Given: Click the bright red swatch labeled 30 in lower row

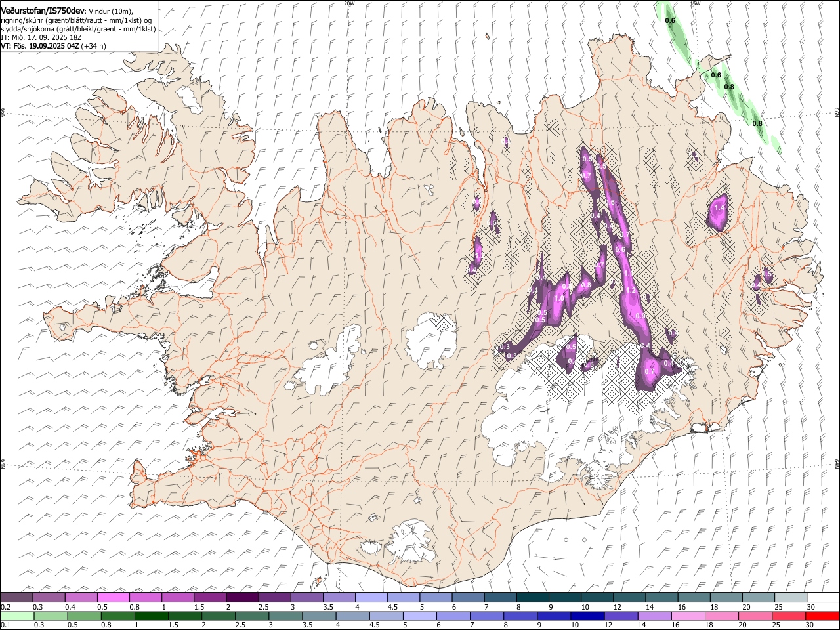Looking at the screenshot, I should [x=822, y=616].
